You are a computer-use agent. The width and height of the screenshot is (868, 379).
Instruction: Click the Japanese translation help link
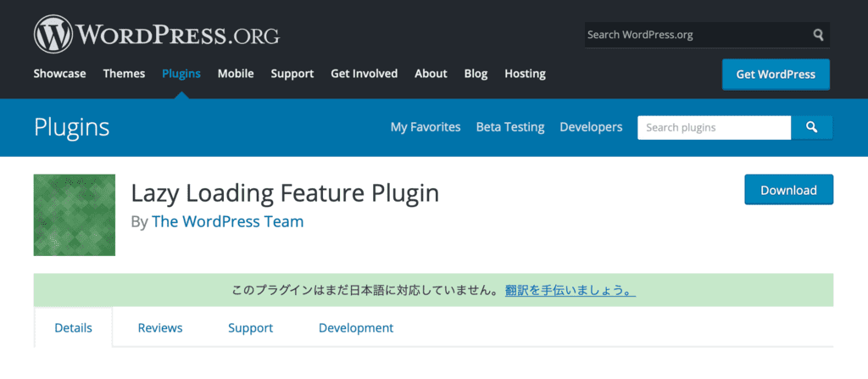[x=570, y=291]
